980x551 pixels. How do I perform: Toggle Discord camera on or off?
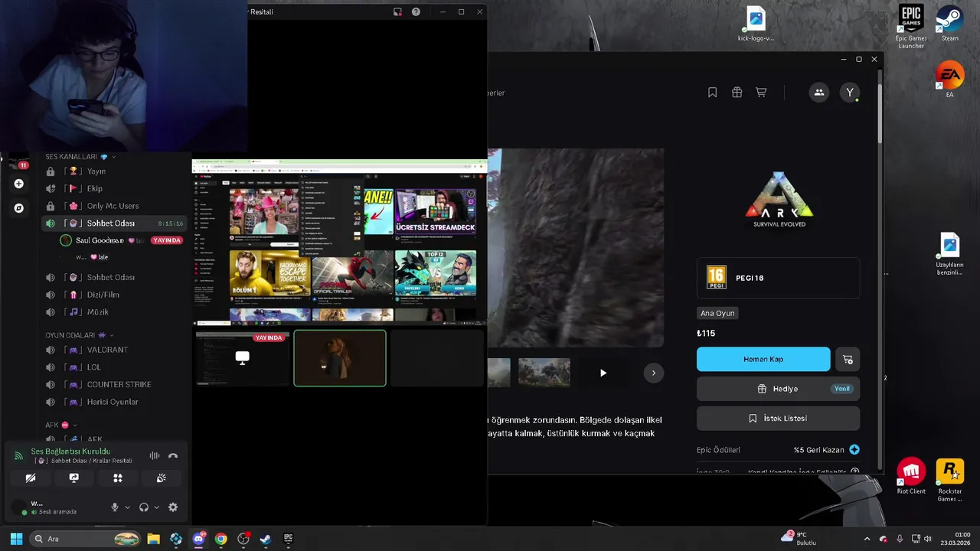30,478
